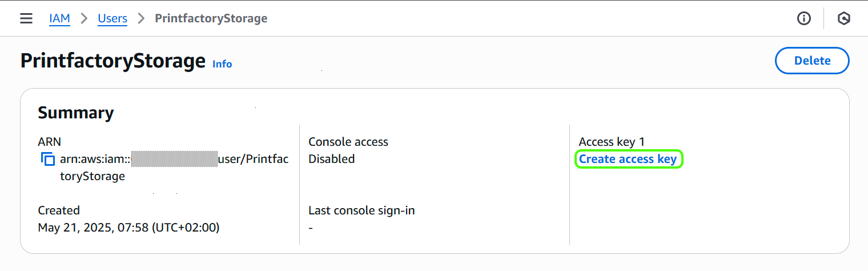
Task: Open the info panel circle icon
Action: pyautogui.click(x=804, y=18)
